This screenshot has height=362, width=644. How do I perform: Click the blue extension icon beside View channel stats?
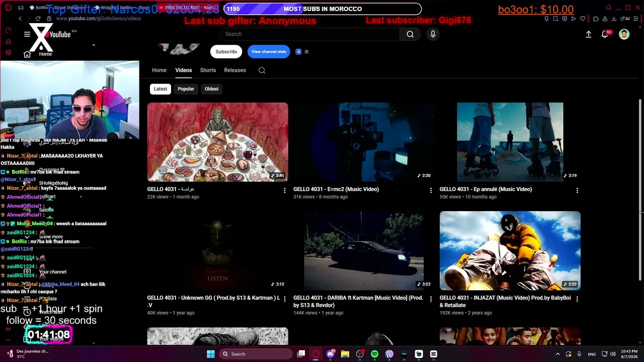[x=298, y=52]
